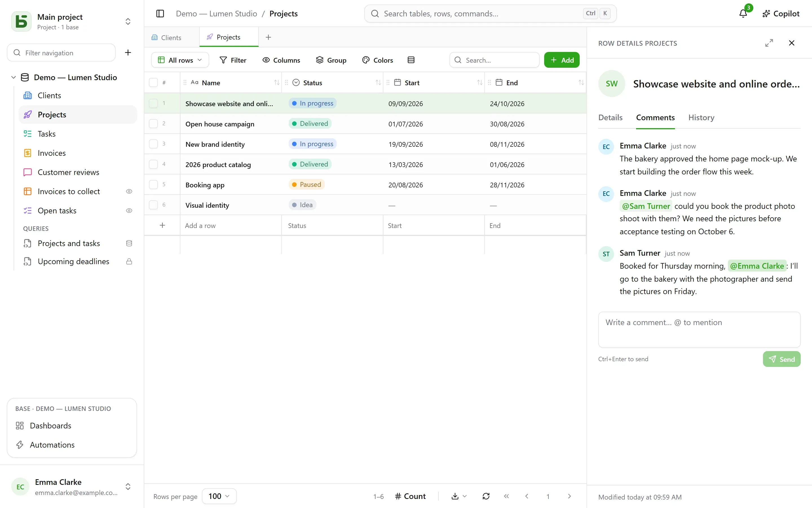
Task: Open Emma Clarke account menu
Action: click(x=128, y=487)
